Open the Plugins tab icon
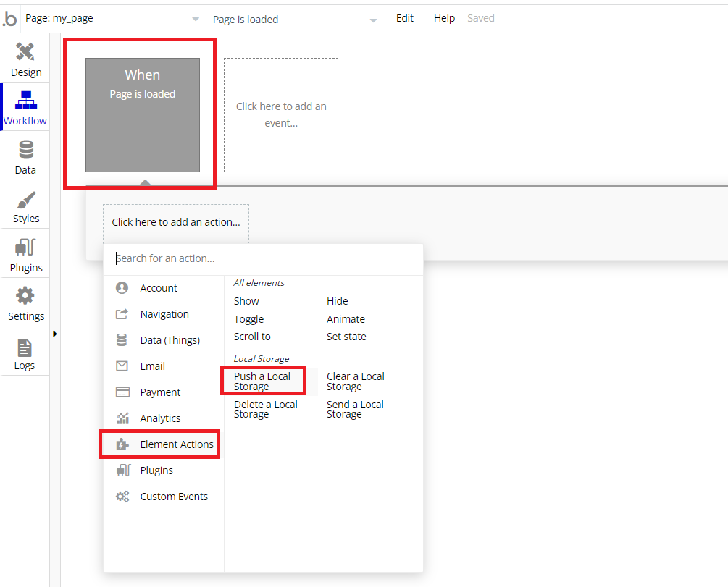Screen dimensions: 728x587 click(25, 248)
